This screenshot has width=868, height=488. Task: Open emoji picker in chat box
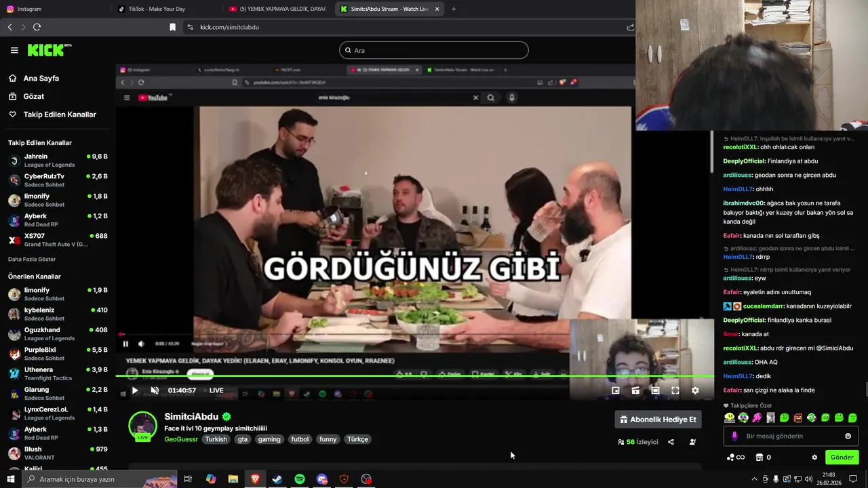point(848,436)
